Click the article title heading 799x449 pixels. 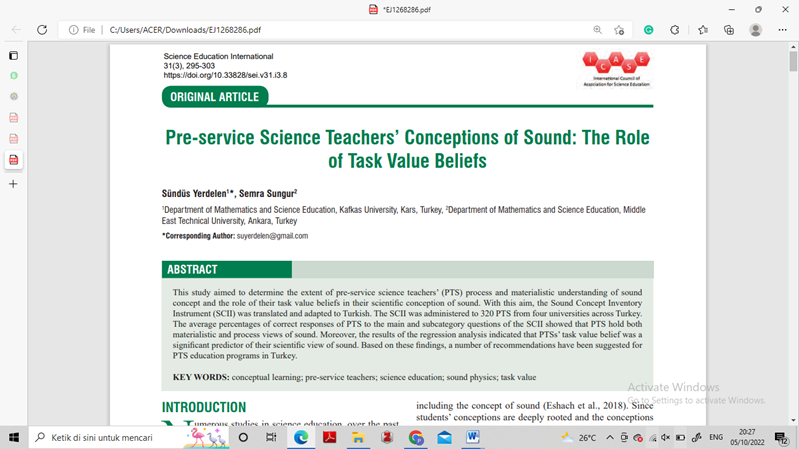407,149
